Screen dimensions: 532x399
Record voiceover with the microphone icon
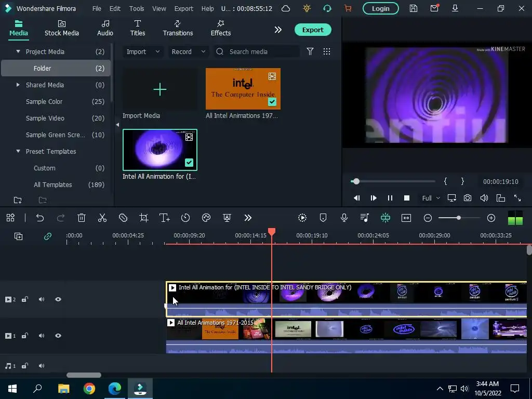pos(344,218)
